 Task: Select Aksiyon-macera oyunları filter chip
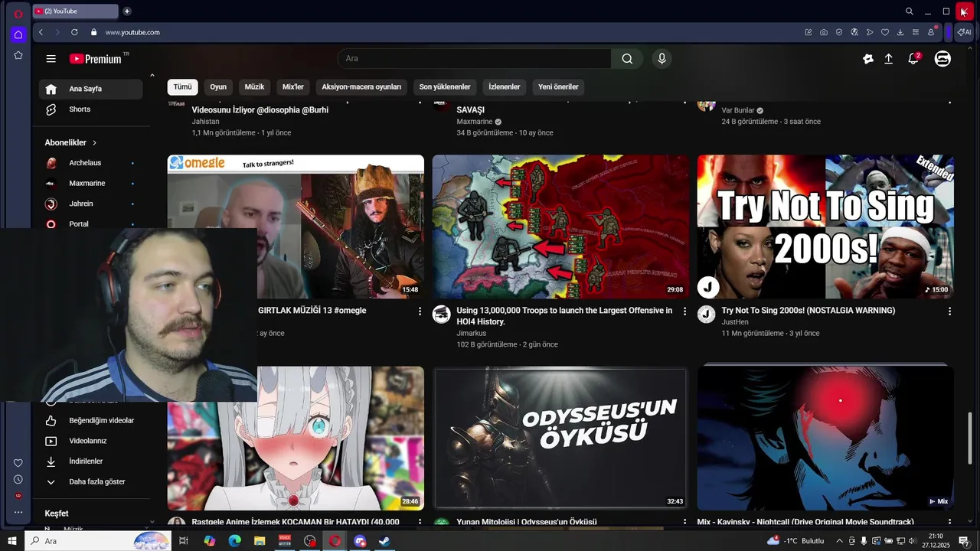tap(361, 87)
